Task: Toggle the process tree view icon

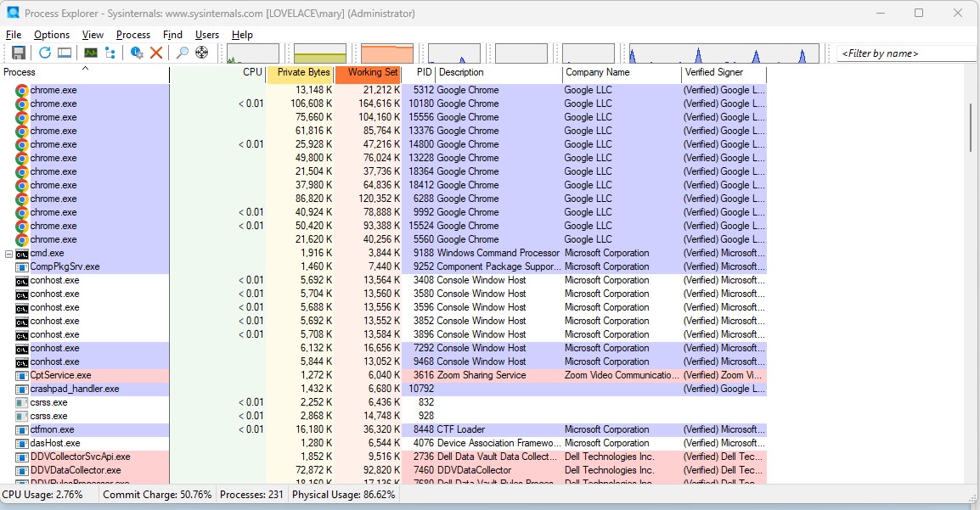Action: tap(110, 53)
